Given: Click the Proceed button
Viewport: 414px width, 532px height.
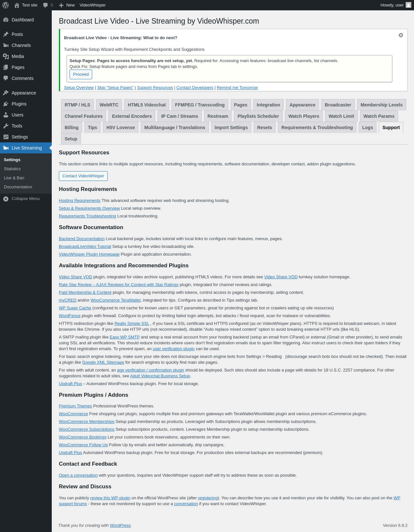Looking at the screenshot, I should click(81, 74).
